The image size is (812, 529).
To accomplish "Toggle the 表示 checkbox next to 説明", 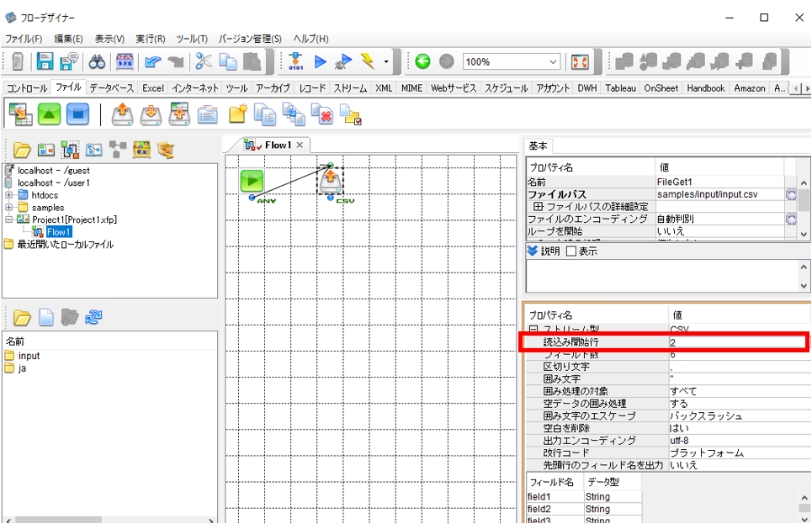I will 571,251.
